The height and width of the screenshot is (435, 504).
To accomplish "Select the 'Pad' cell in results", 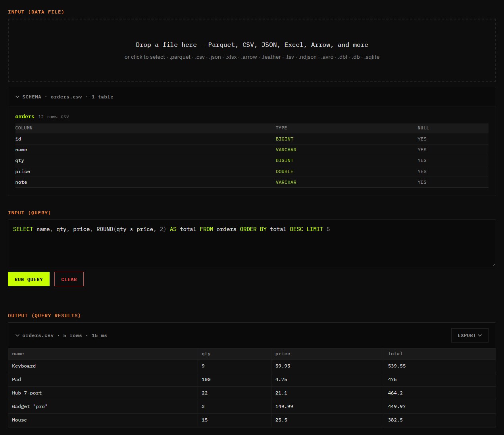I will coord(103,379).
